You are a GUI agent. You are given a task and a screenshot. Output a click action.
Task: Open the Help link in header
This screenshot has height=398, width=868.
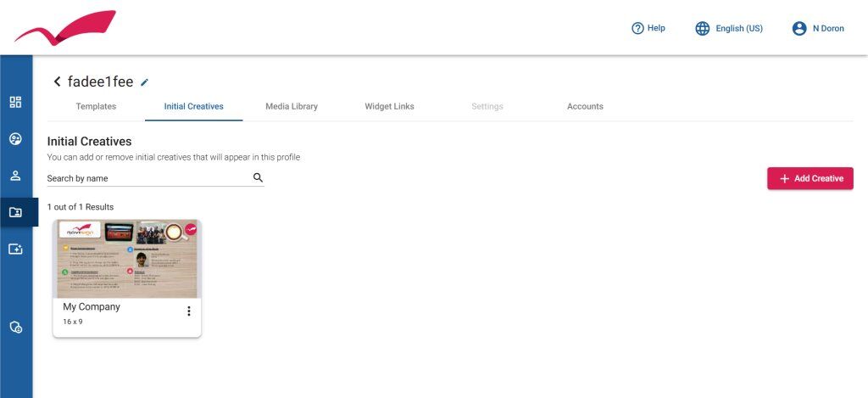pyautogui.click(x=648, y=28)
